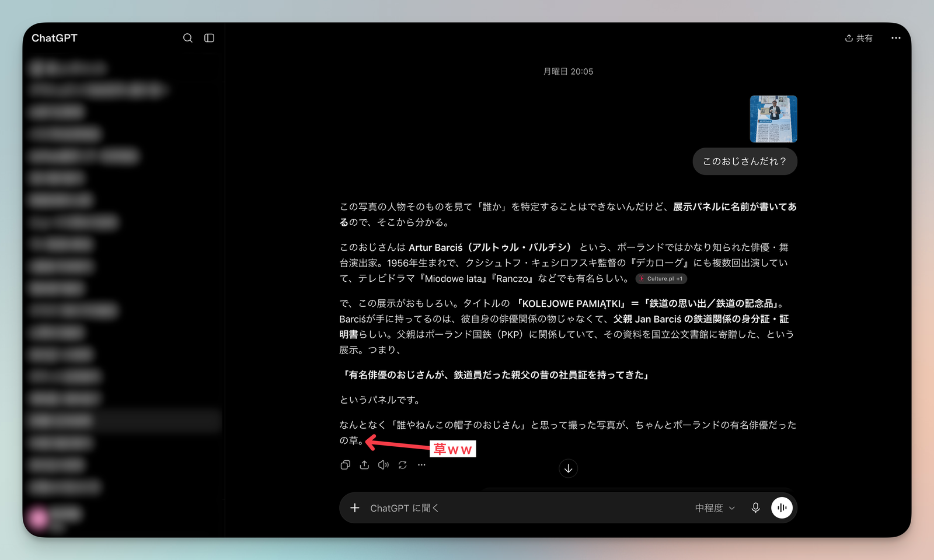Click the bold 'Artur Barciś' name text

click(x=435, y=247)
